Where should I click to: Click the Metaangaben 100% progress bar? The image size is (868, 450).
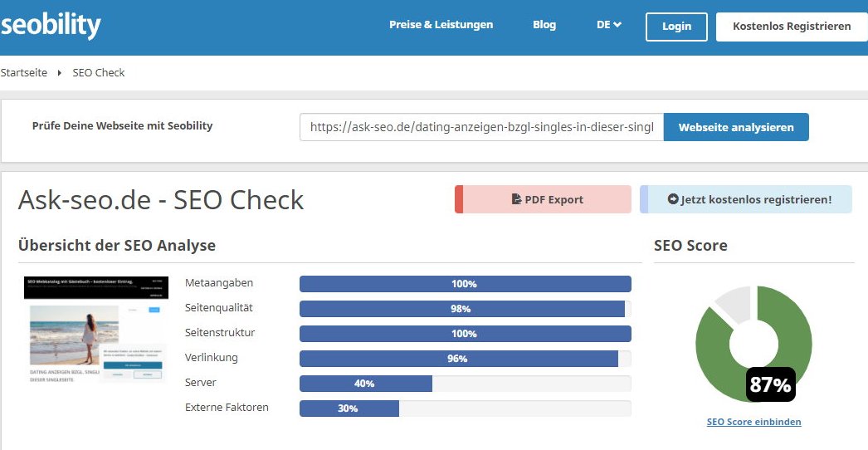pos(465,284)
